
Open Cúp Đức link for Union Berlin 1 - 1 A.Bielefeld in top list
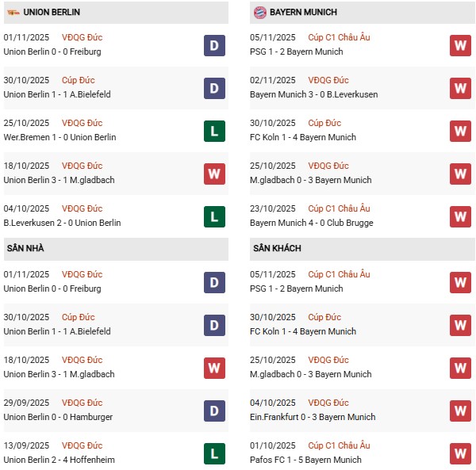tap(85, 80)
